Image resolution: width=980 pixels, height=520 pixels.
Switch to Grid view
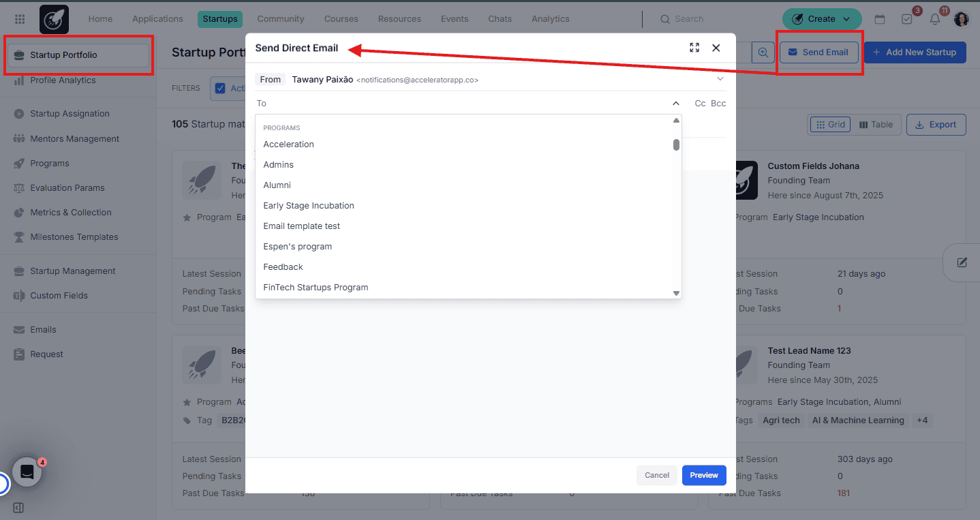(x=830, y=125)
